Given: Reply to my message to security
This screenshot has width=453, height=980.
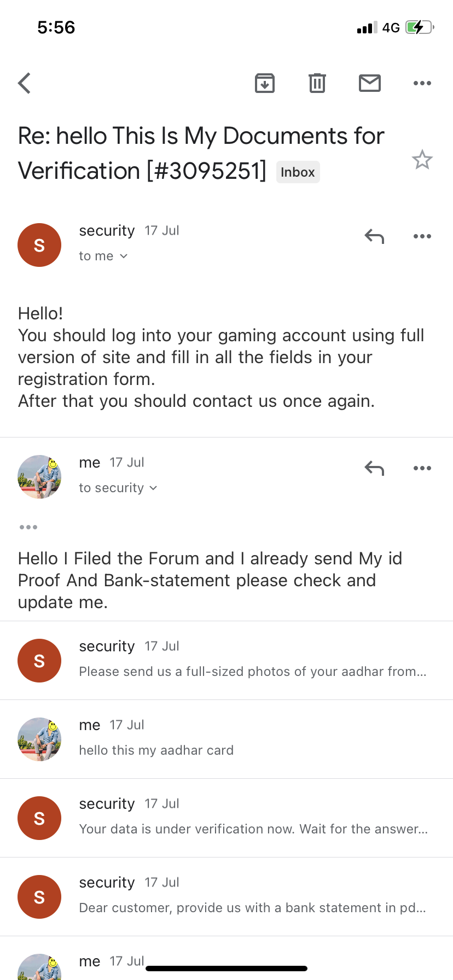Looking at the screenshot, I should coord(375,468).
